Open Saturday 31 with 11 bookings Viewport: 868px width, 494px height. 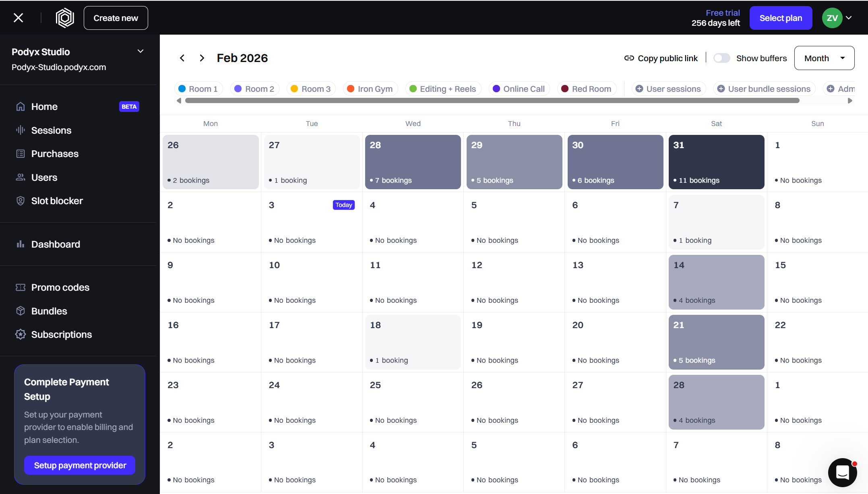(716, 162)
